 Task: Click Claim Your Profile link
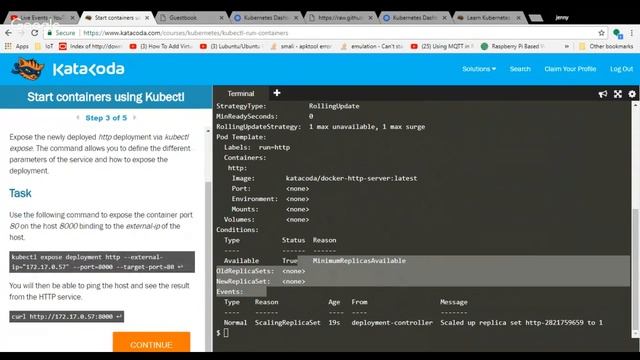click(570, 69)
